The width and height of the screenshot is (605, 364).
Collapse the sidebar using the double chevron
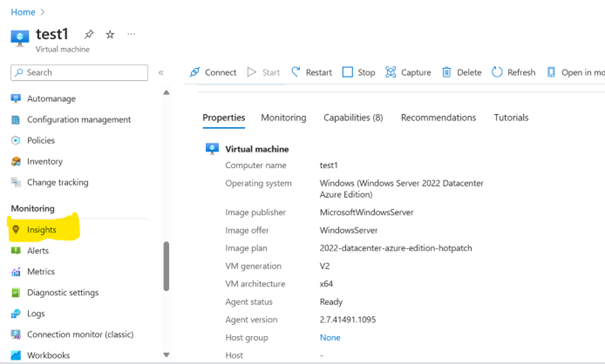[161, 73]
